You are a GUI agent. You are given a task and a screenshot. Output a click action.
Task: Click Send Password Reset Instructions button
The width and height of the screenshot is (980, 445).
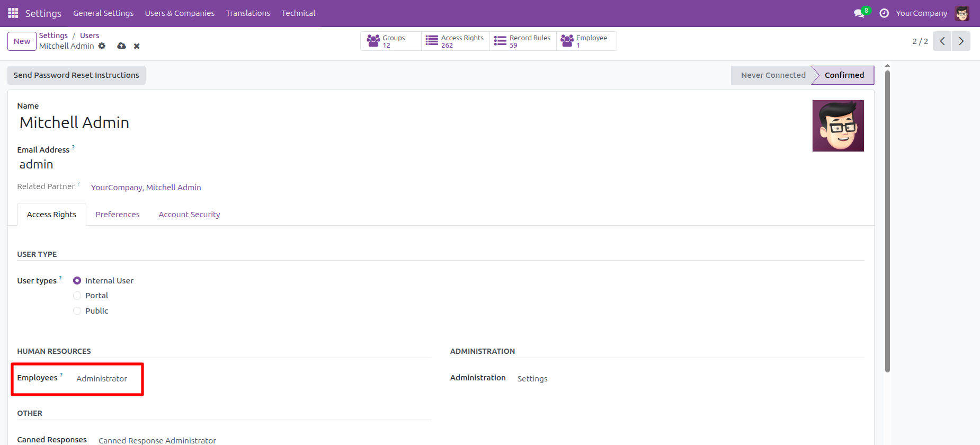click(76, 75)
